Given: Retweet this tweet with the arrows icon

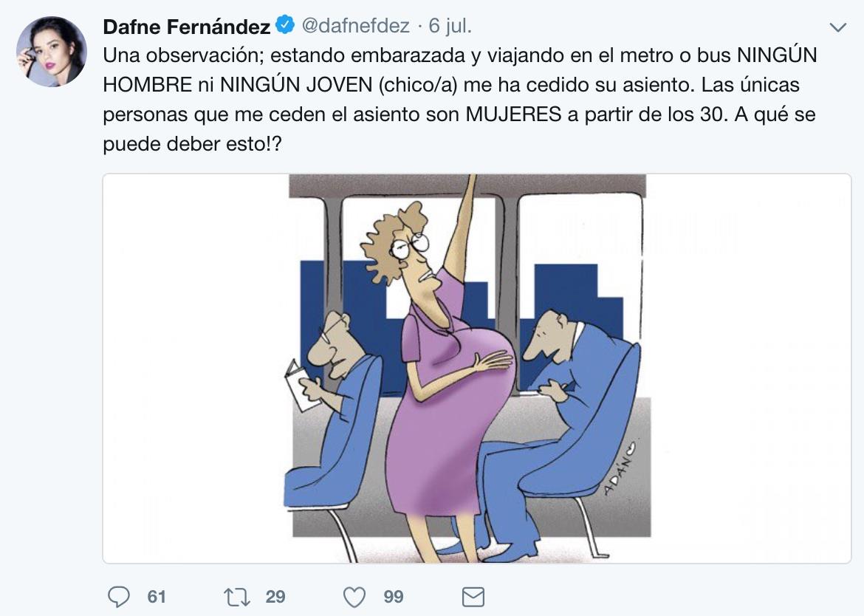Looking at the screenshot, I should pos(237,596).
